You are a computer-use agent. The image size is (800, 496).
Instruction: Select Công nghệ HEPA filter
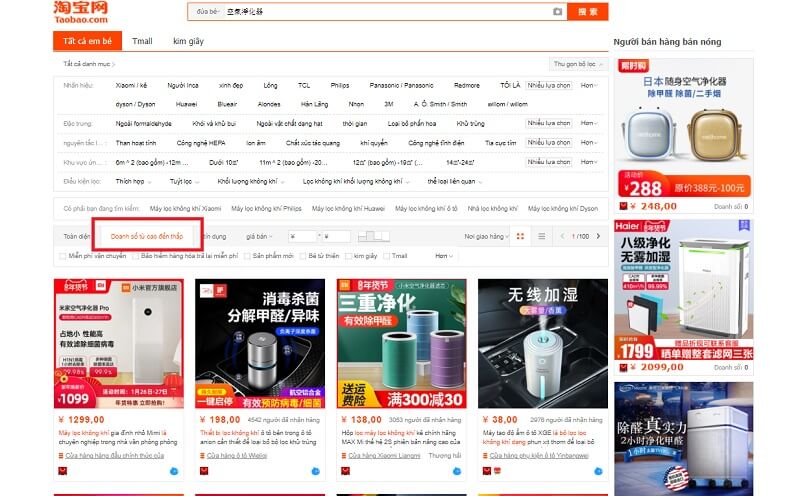[201, 143]
